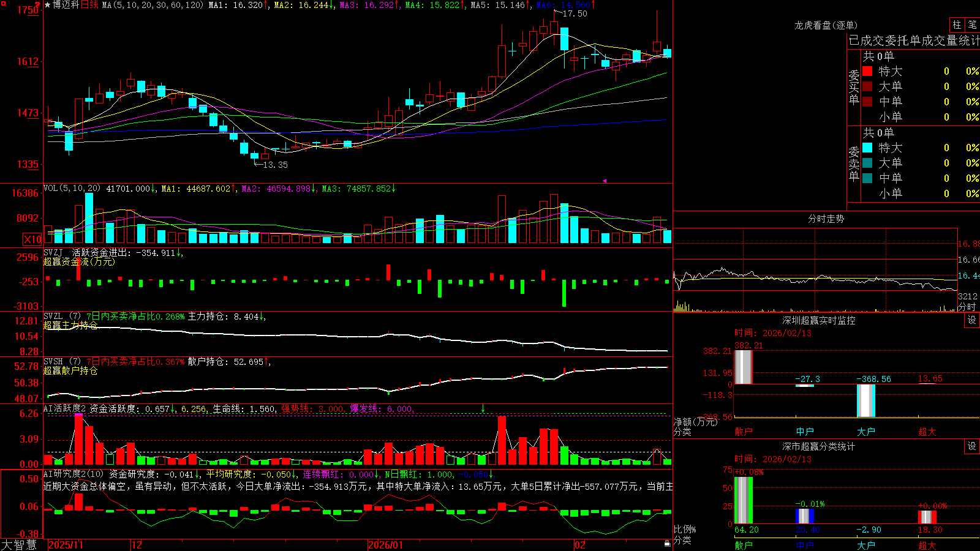Click the 日线 period label

coord(89,5)
